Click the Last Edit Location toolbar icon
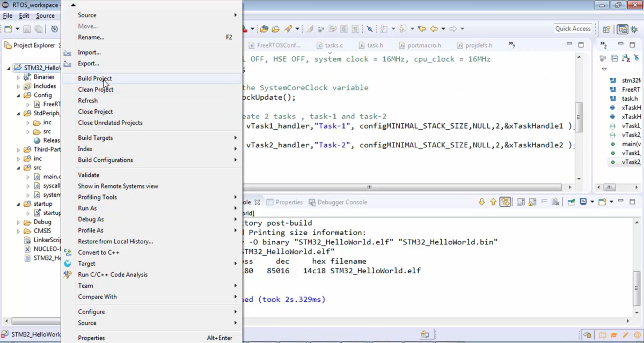The width and height of the screenshot is (644, 343). [422, 28]
